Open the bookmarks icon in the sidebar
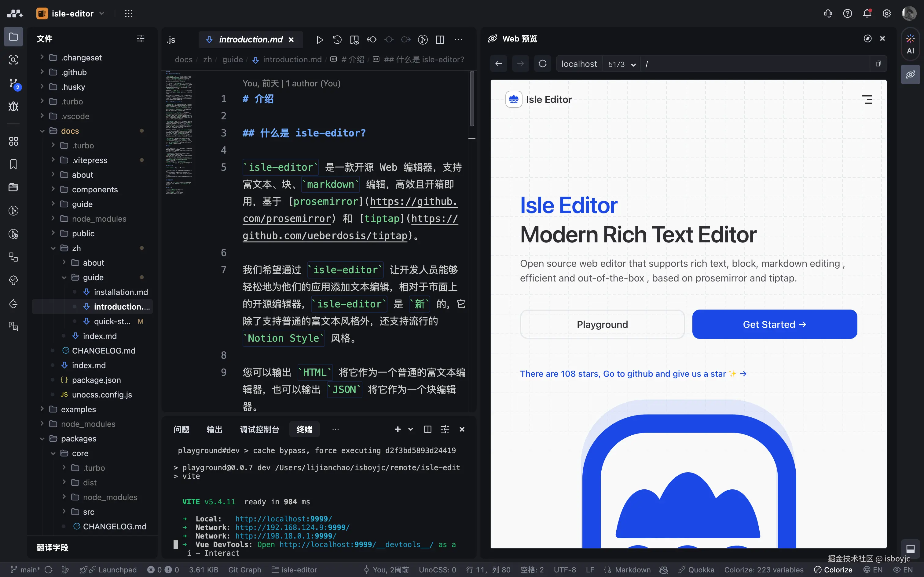This screenshot has width=924, height=577. (x=13, y=165)
